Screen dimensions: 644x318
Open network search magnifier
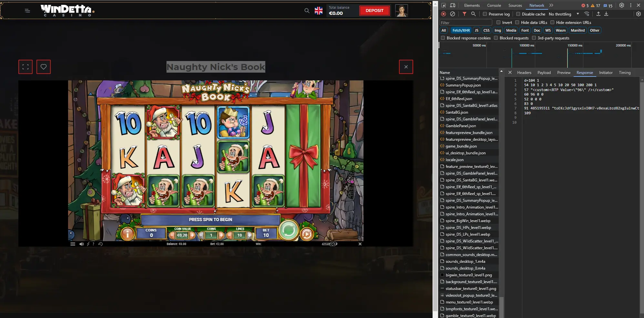pyautogui.click(x=473, y=14)
